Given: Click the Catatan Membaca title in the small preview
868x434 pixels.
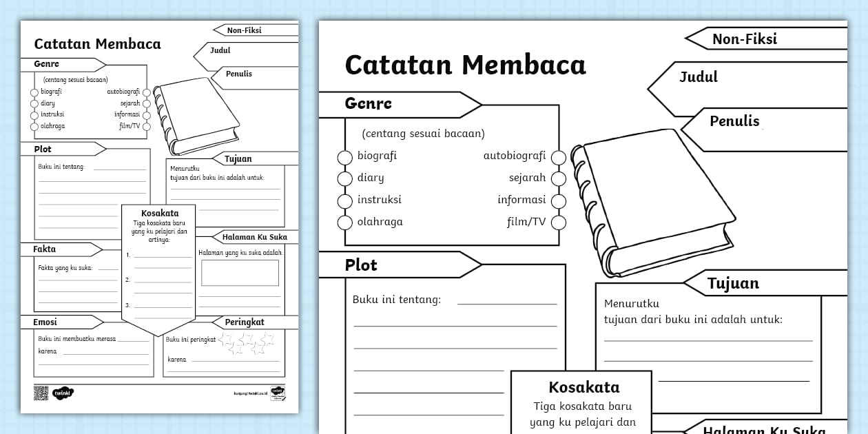Looking at the screenshot, I should click(x=97, y=44).
